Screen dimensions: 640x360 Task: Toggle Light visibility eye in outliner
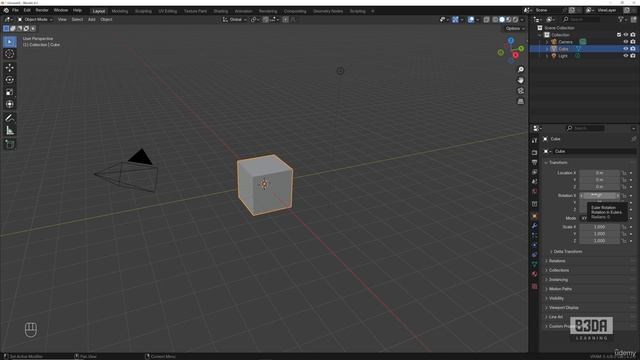pyautogui.click(x=626, y=56)
